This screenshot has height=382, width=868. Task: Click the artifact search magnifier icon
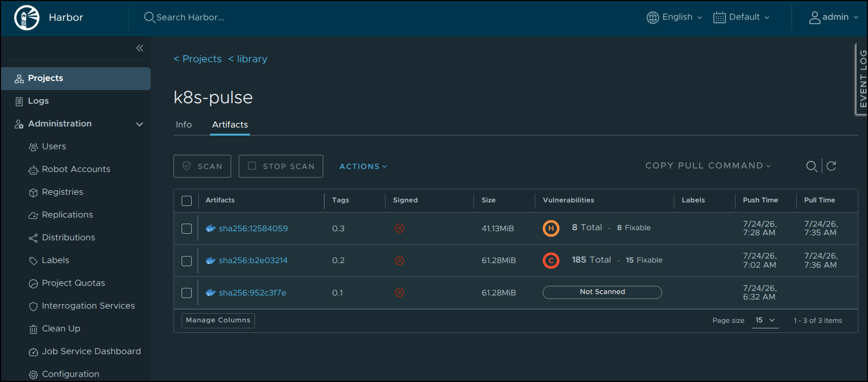tap(811, 166)
